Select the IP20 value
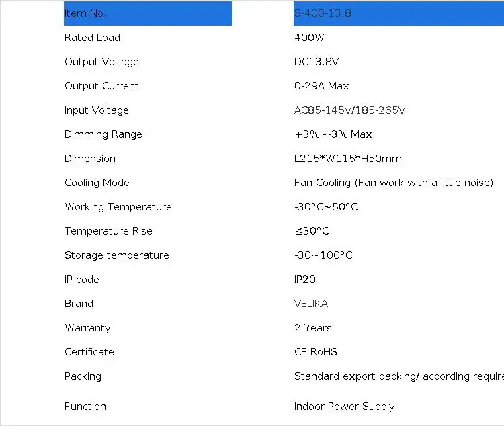504x426 pixels. click(x=305, y=280)
